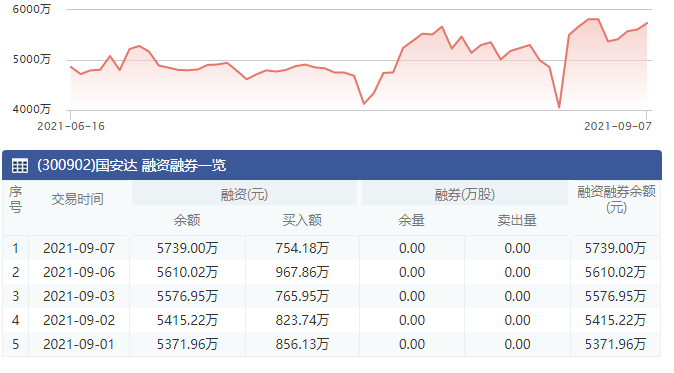
Task: Click 余量 value 0.00 in row 2021-09-01
Action: pyautogui.click(x=412, y=345)
